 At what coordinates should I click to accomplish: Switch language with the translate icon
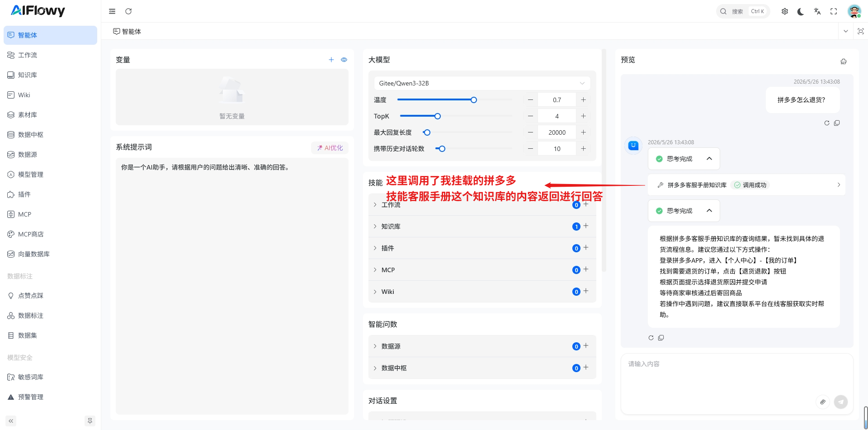tap(817, 11)
